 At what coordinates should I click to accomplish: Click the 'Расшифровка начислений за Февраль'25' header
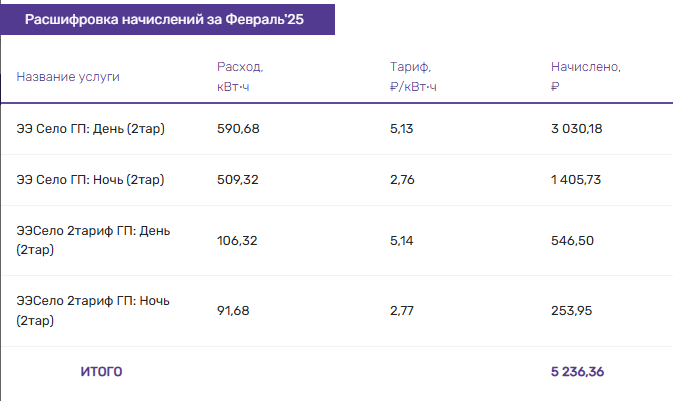coord(164,19)
